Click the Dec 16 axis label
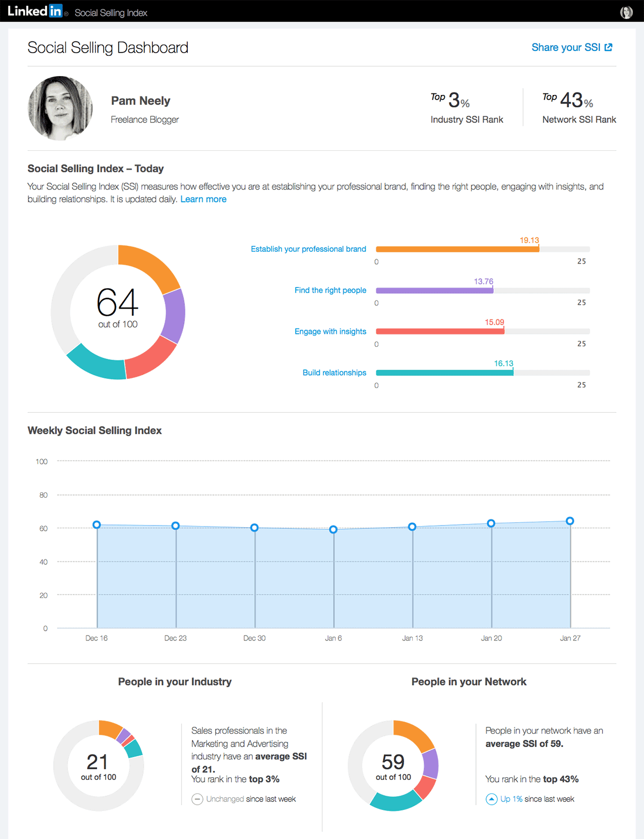The height and width of the screenshot is (839, 644). click(97, 638)
